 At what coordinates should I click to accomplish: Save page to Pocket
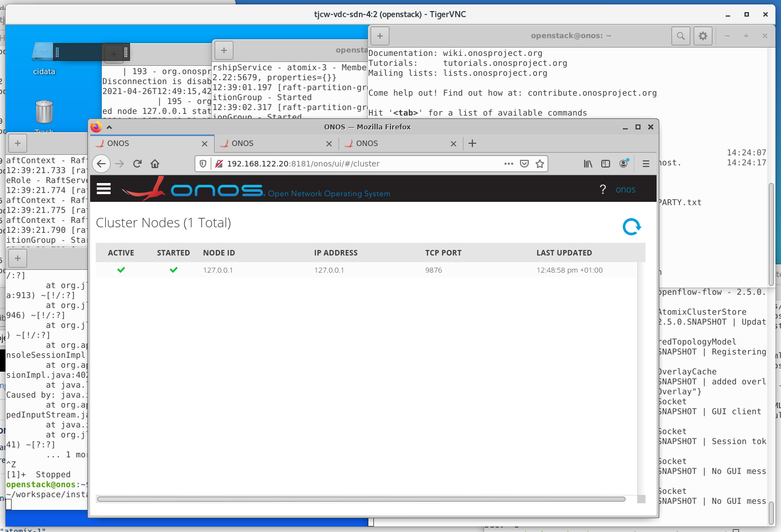[524, 164]
